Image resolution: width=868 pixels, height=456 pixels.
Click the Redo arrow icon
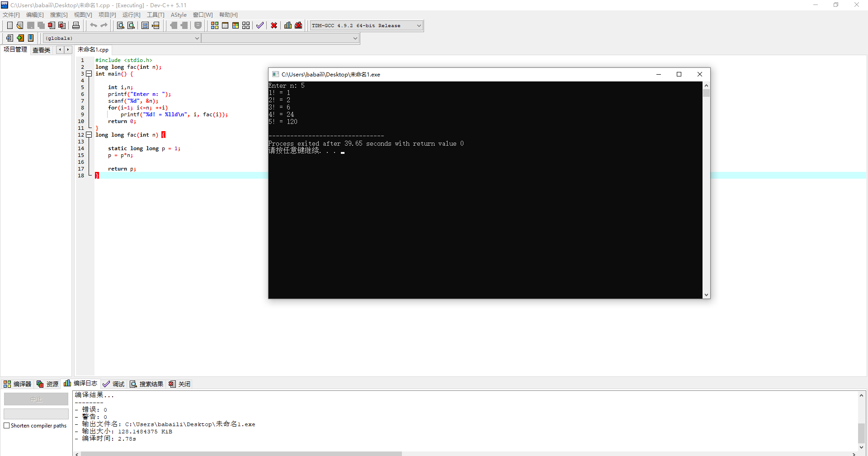pos(104,25)
